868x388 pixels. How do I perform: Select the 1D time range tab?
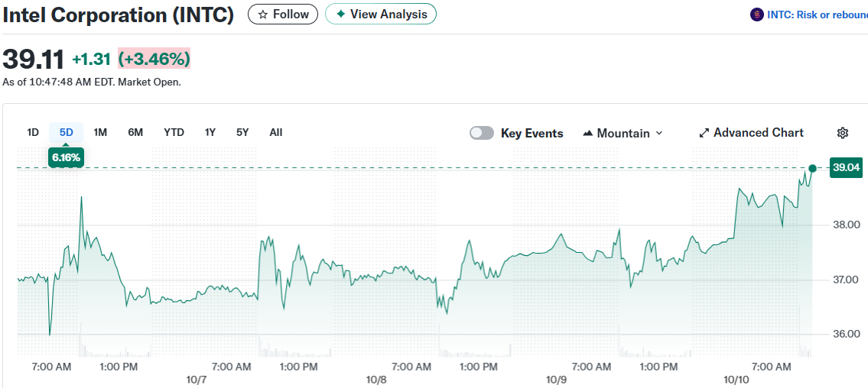click(x=33, y=132)
